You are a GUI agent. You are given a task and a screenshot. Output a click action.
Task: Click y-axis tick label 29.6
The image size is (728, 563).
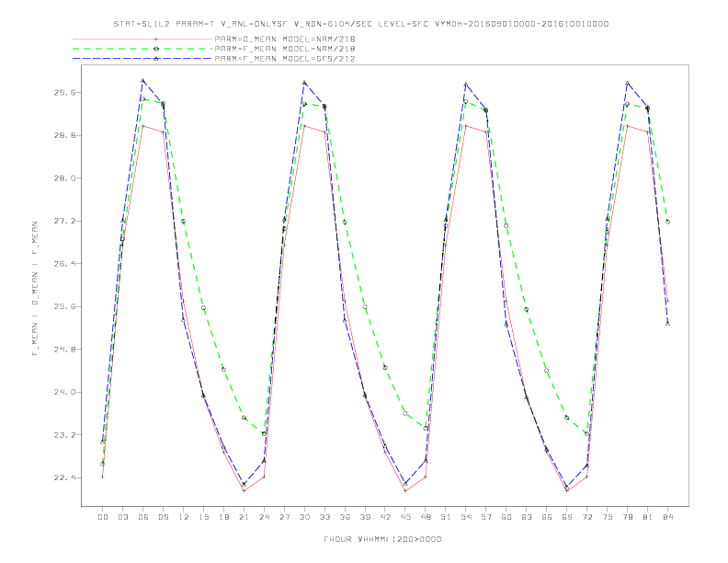pos(64,92)
